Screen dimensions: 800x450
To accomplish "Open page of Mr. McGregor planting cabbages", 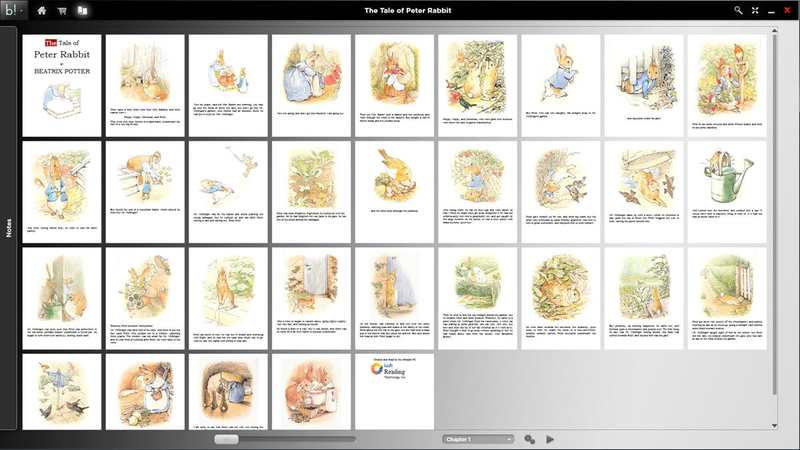I will click(x=145, y=192).
